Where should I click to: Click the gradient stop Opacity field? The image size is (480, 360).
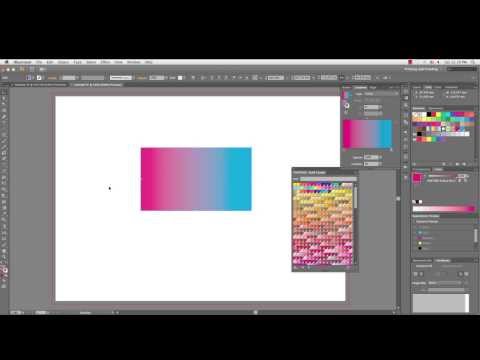(371, 157)
